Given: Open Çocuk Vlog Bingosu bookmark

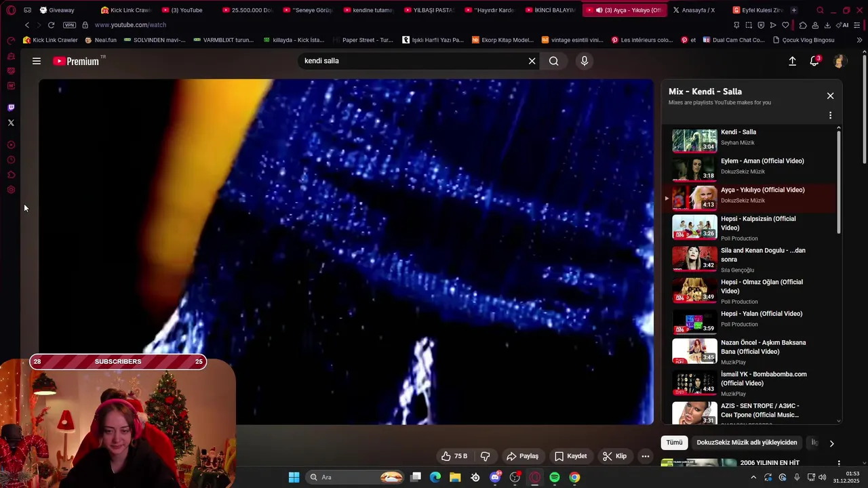Looking at the screenshot, I should [804, 40].
